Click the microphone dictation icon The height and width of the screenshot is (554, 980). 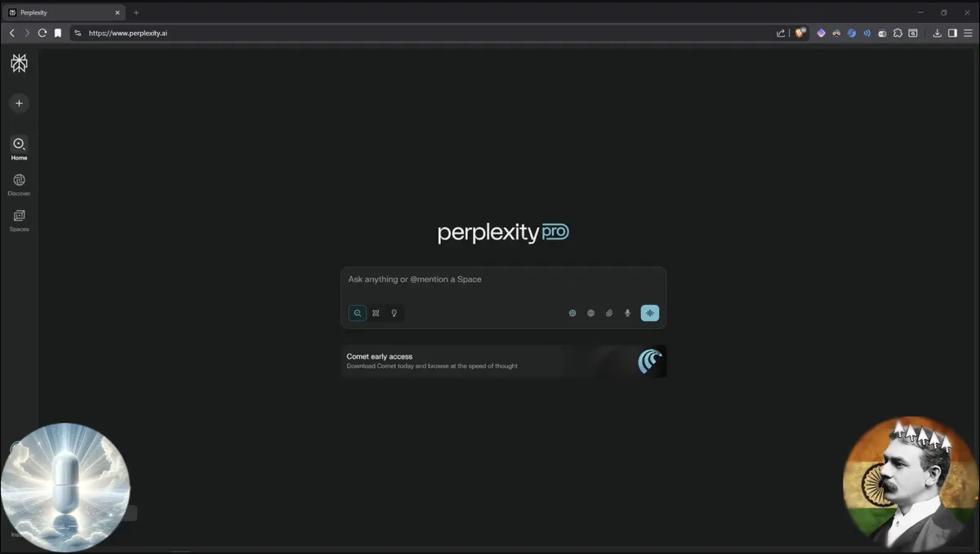click(627, 313)
